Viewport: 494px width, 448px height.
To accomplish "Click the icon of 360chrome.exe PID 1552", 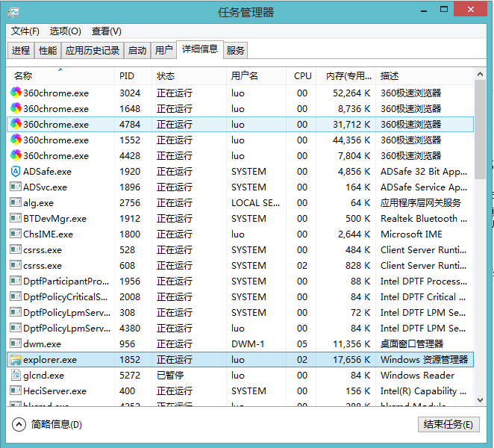I will pyautogui.click(x=16, y=140).
